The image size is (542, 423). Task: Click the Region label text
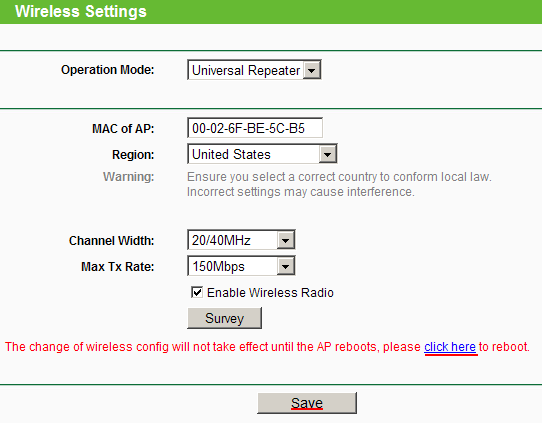[133, 154]
